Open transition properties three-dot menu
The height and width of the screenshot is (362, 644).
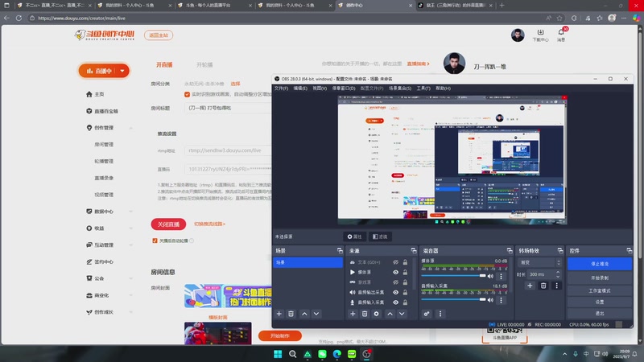(x=556, y=286)
